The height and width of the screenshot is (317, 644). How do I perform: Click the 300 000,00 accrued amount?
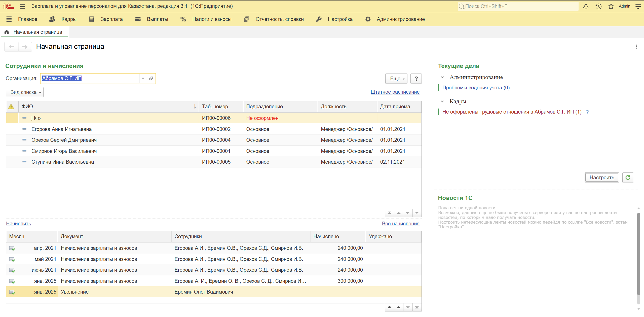350,281
